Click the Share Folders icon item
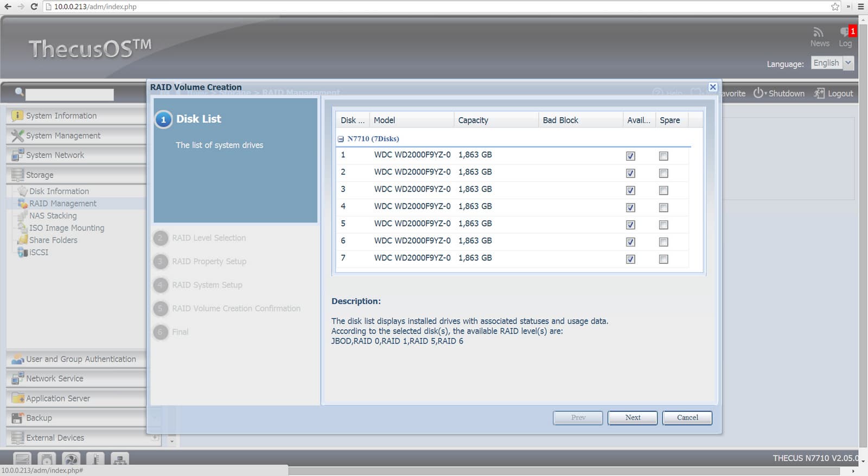The width and height of the screenshot is (868, 476). [x=22, y=240]
